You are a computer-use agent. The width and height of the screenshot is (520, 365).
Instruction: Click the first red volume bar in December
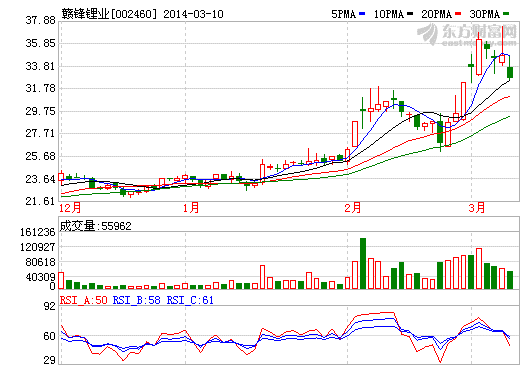61,280
